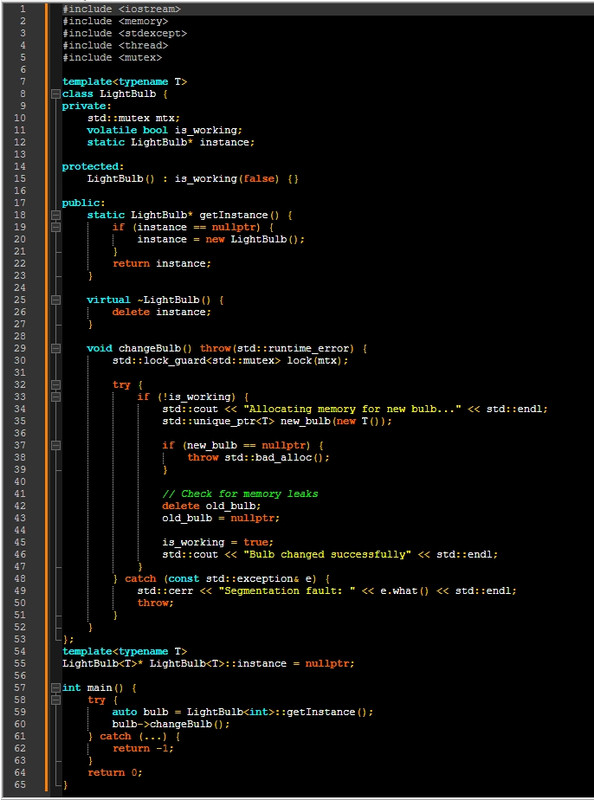
Task: Click 'std::unique_ptr<T> new_bulb(new T());' line
Action: 277,421
